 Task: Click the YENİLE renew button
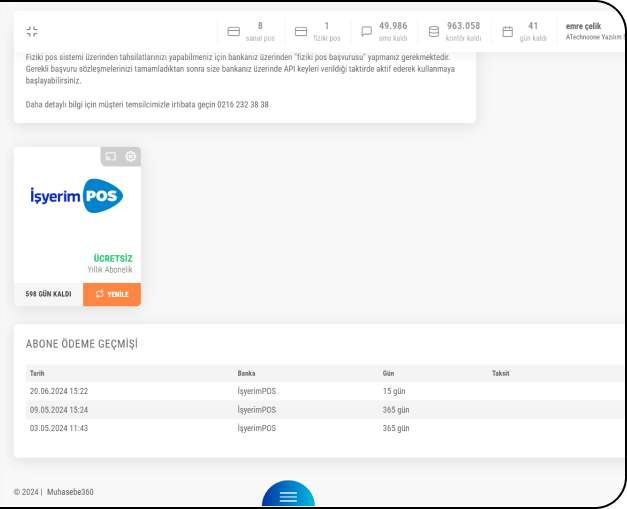coord(112,294)
